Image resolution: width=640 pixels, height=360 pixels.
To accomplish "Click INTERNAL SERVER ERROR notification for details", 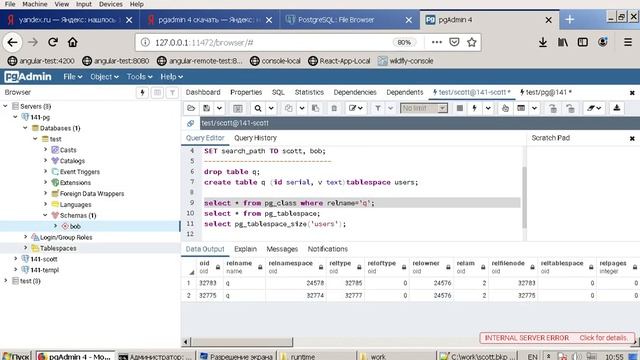I will tap(557, 338).
